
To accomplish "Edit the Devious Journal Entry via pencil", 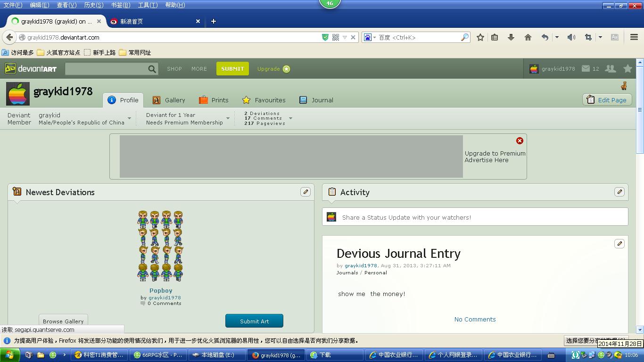I will pyautogui.click(x=619, y=243).
